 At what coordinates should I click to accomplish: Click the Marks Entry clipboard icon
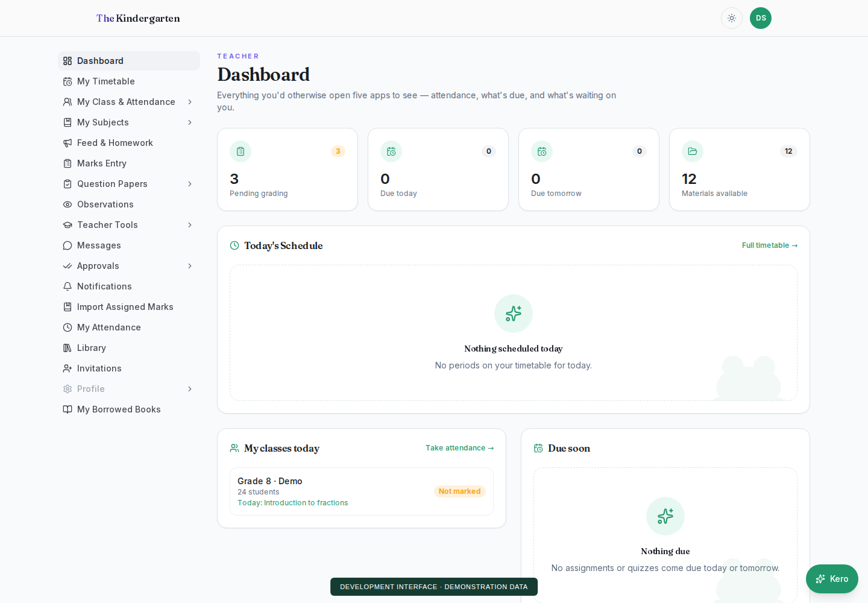pyautogui.click(x=68, y=163)
